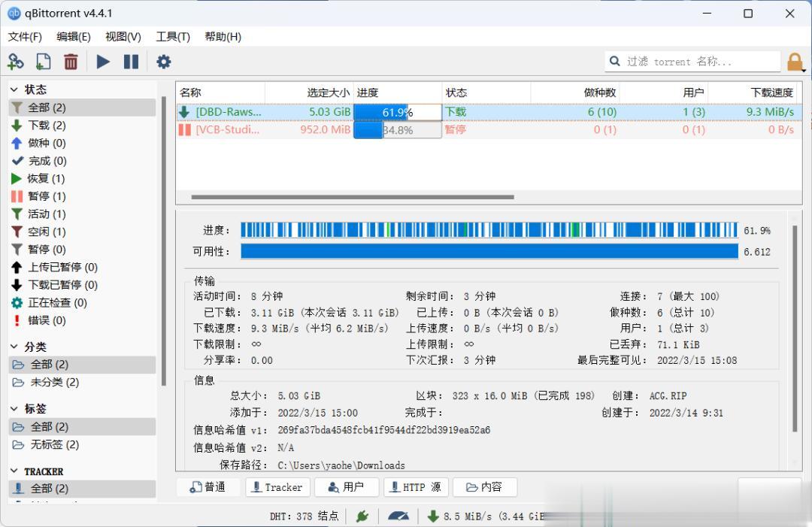Switch to the HTTP 源 tab
The image size is (812, 527).
coord(416,487)
